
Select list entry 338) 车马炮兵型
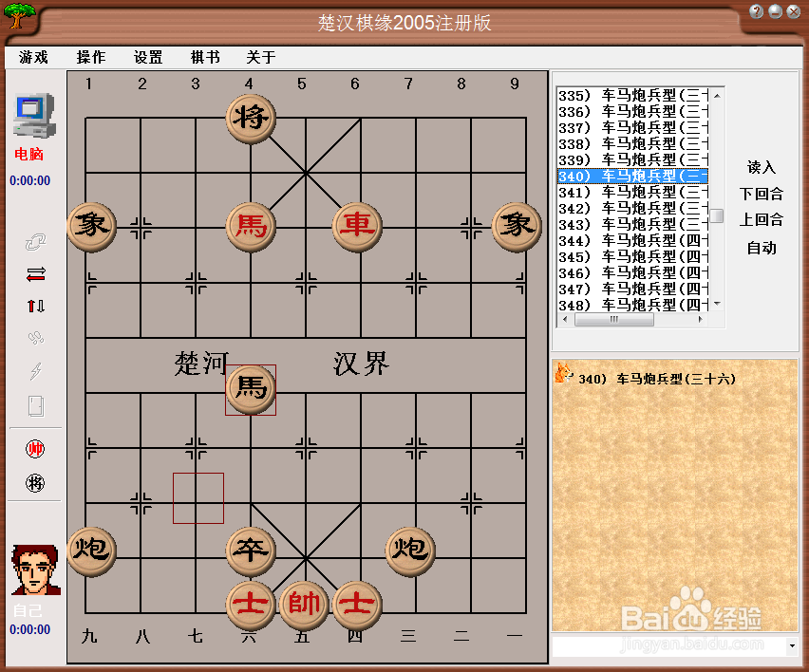click(x=632, y=144)
